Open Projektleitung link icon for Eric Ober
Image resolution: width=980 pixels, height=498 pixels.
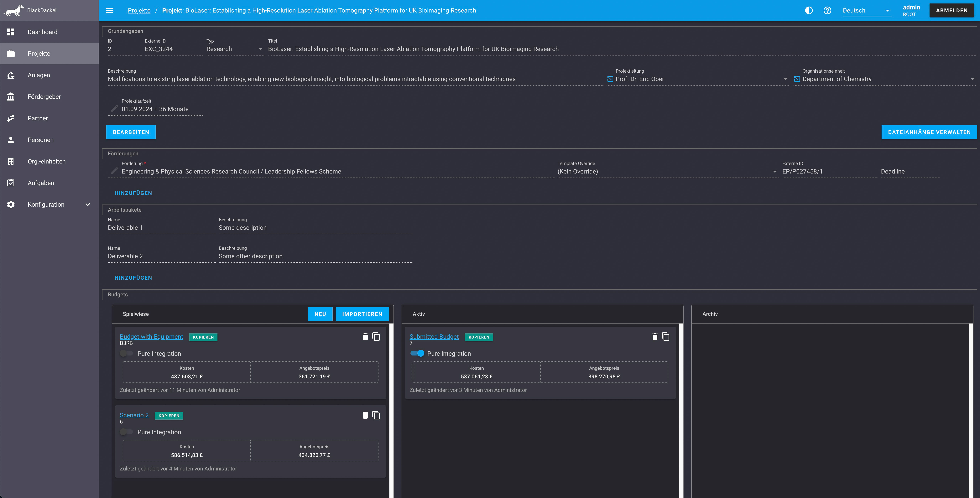tap(610, 79)
